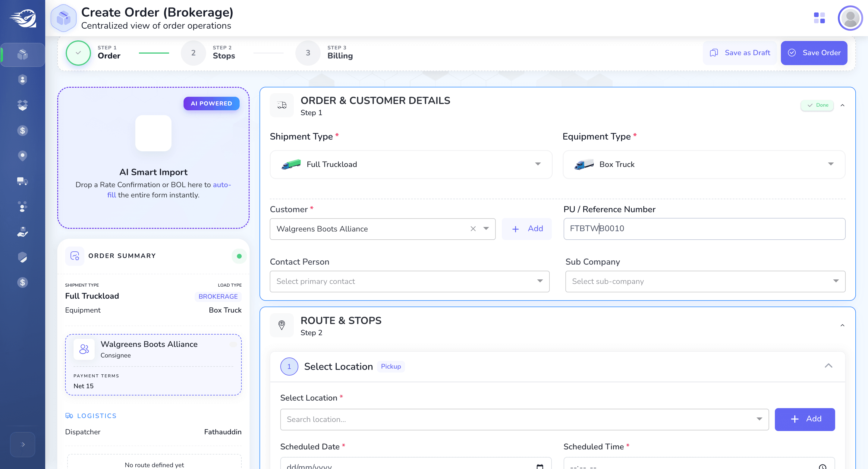
Task: Open the map pin icon in sidebar
Action: tap(22, 156)
